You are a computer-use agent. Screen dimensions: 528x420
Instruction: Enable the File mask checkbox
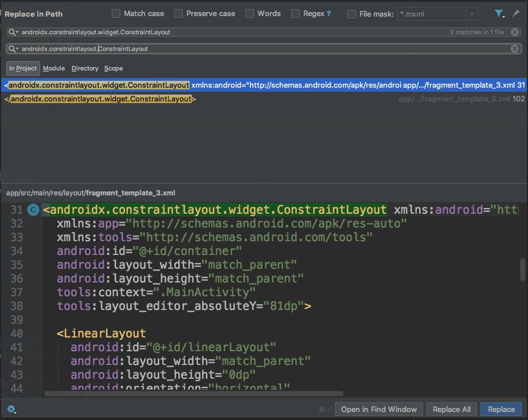[351, 14]
